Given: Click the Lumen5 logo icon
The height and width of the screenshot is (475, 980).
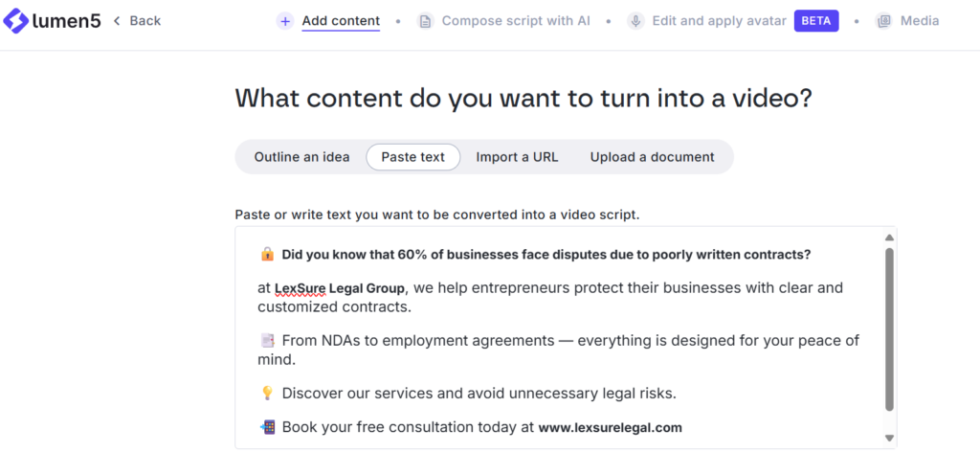Looking at the screenshot, I should coord(16,21).
